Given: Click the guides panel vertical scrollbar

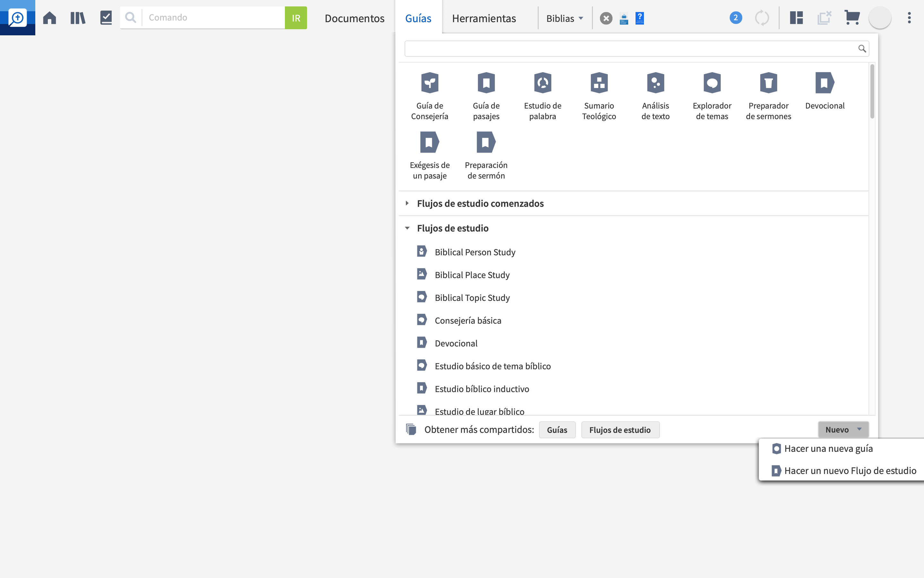Looking at the screenshot, I should [872, 92].
